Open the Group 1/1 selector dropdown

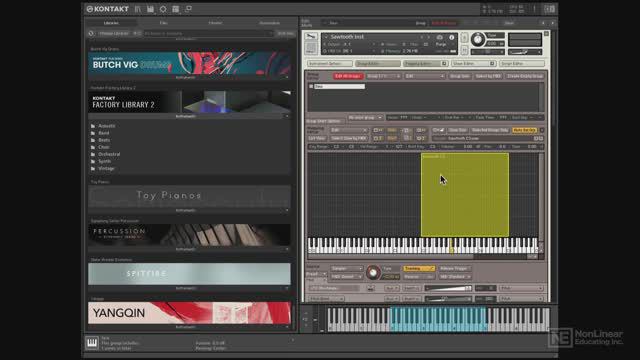(x=383, y=76)
